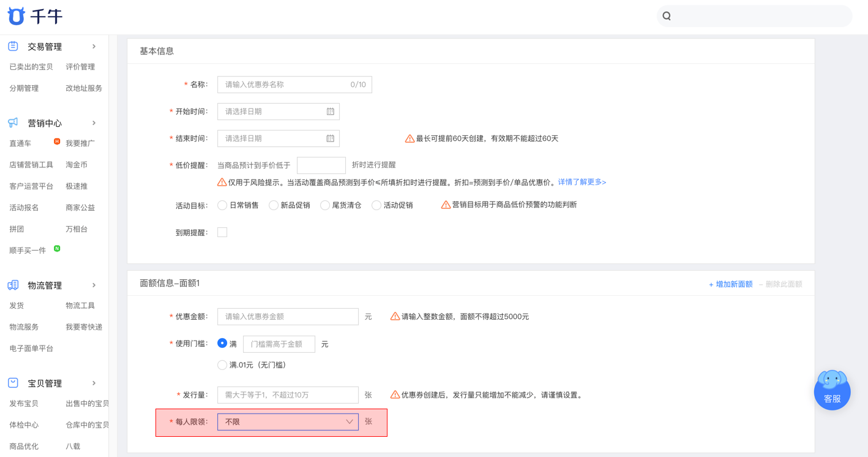Click the green N badge beside 顺手买一件
The width and height of the screenshot is (868, 457).
click(57, 249)
